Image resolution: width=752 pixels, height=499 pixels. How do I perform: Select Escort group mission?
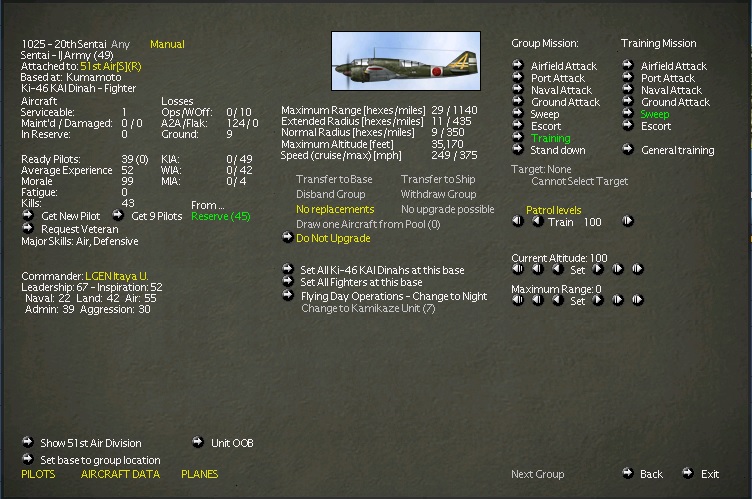538,126
